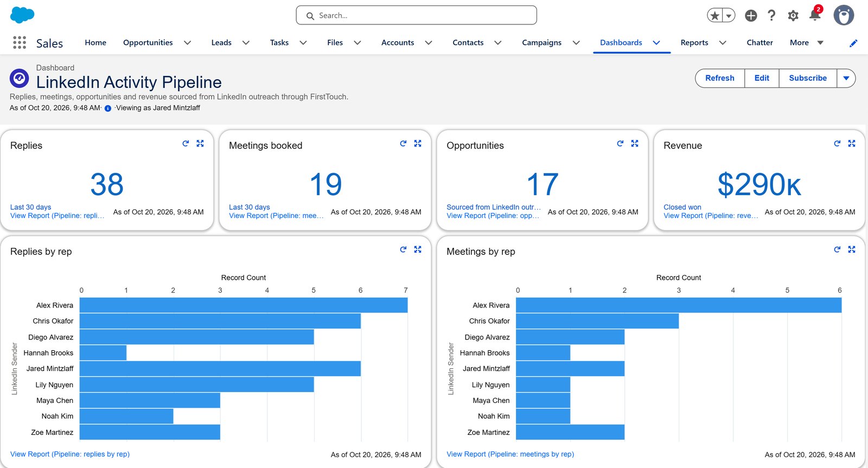Open the Help question mark icon

pyautogui.click(x=771, y=16)
